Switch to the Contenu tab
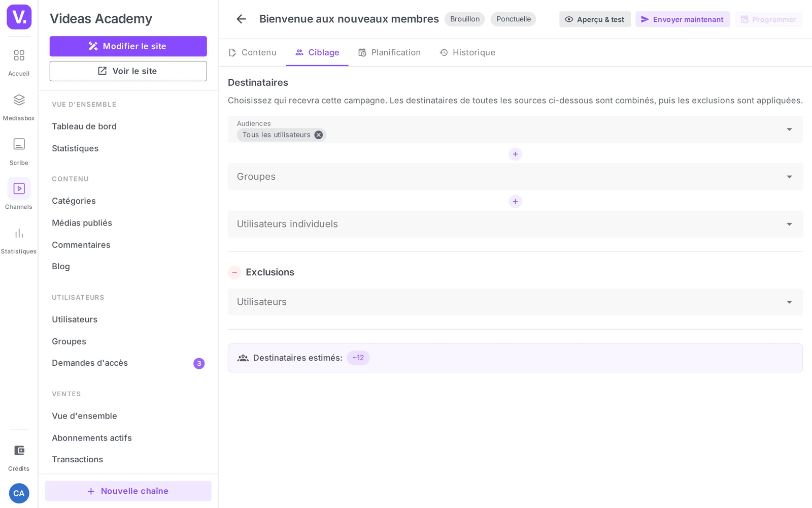Image resolution: width=812 pixels, height=508 pixels. (x=253, y=52)
